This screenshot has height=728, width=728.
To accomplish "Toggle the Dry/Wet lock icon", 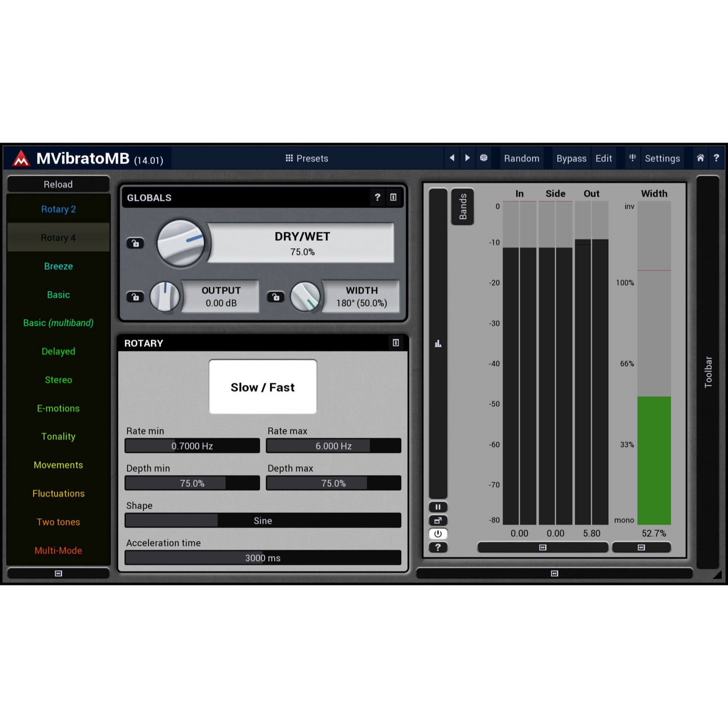I will pyautogui.click(x=135, y=244).
